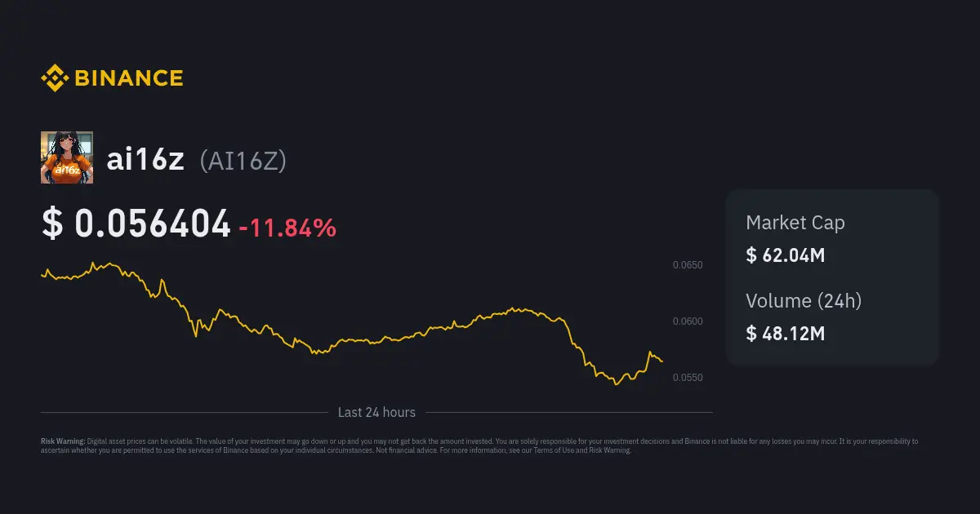This screenshot has width=980, height=514.
Task: Click the Market Cap label
Action: pyautogui.click(x=795, y=223)
